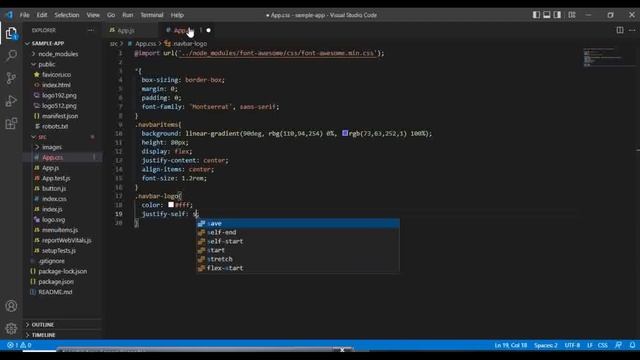Collapse the src folder

pos(42,137)
